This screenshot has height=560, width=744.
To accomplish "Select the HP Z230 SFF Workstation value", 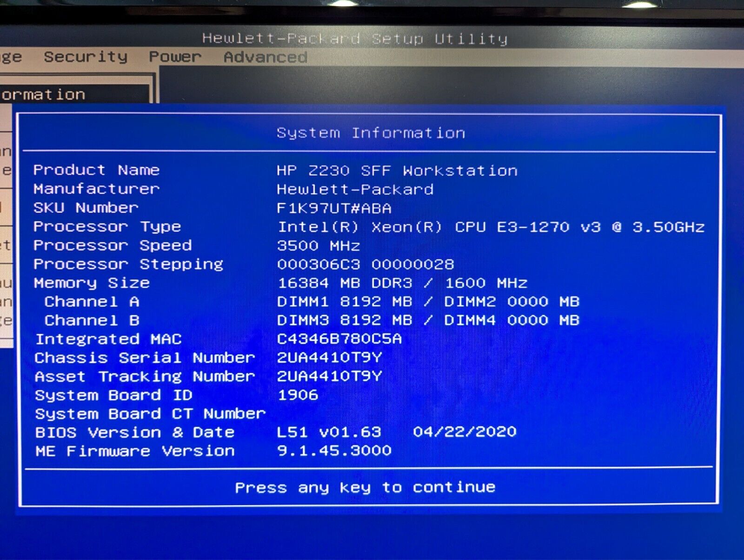I will 397,171.
